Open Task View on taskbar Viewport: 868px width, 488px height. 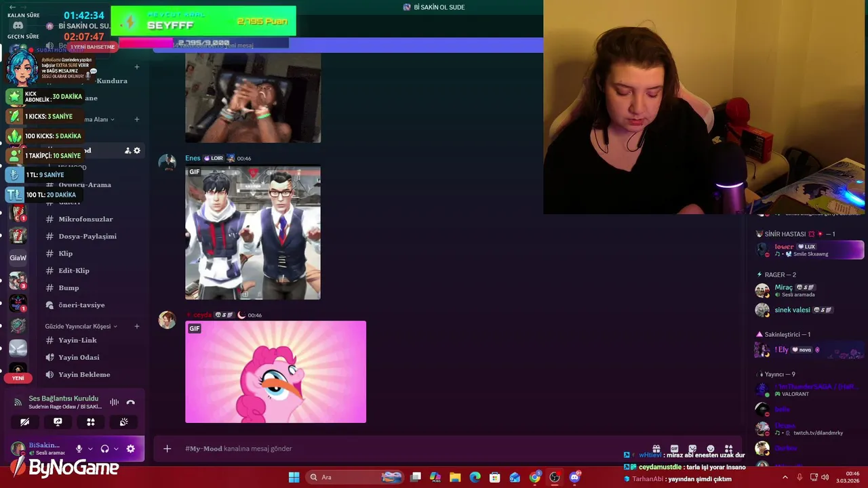click(x=416, y=477)
